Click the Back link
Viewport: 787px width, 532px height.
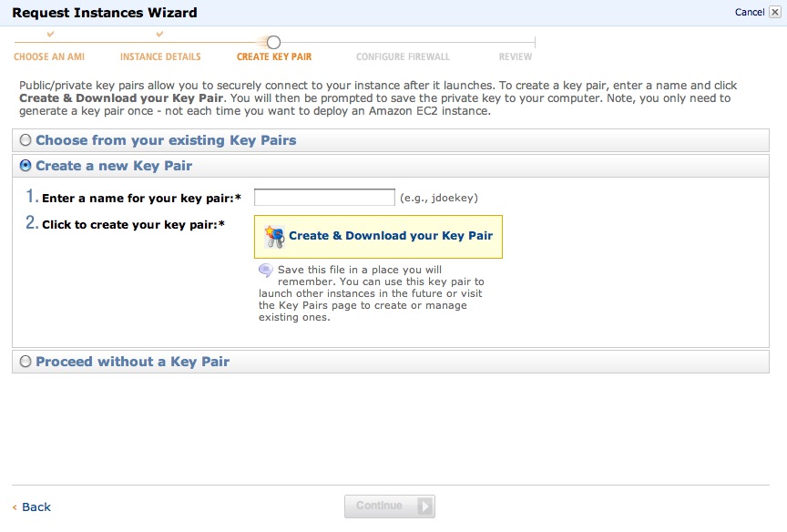[36, 506]
